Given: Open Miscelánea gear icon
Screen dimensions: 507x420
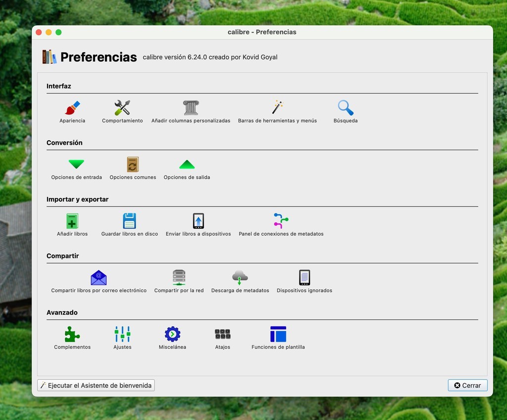Looking at the screenshot, I should [172, 334].
